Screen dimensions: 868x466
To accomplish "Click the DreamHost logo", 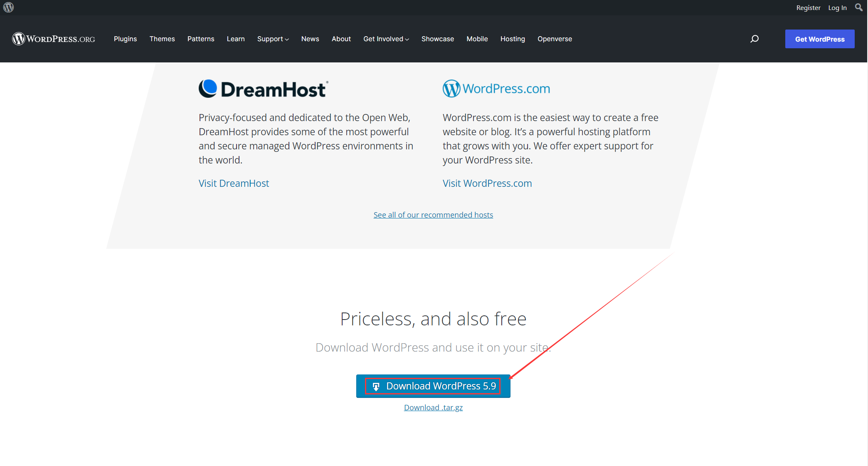I will 264,89.
